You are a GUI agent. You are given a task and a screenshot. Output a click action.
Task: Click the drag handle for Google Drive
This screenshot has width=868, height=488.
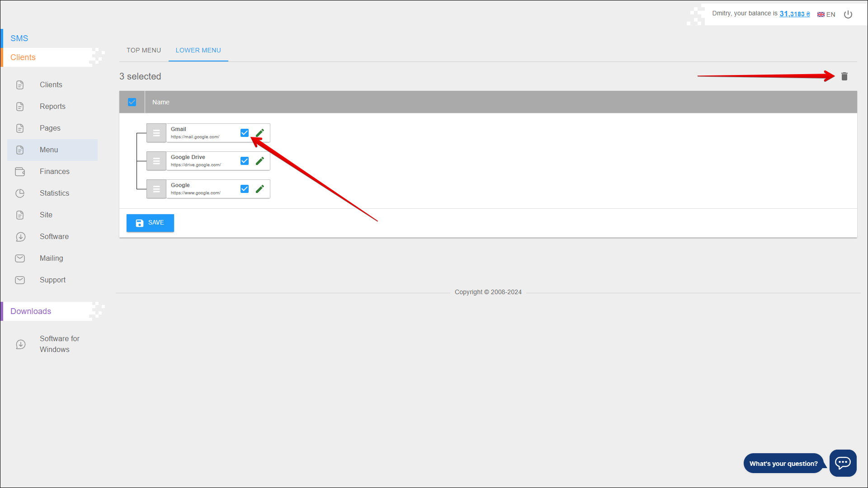(x=156, y=161)
